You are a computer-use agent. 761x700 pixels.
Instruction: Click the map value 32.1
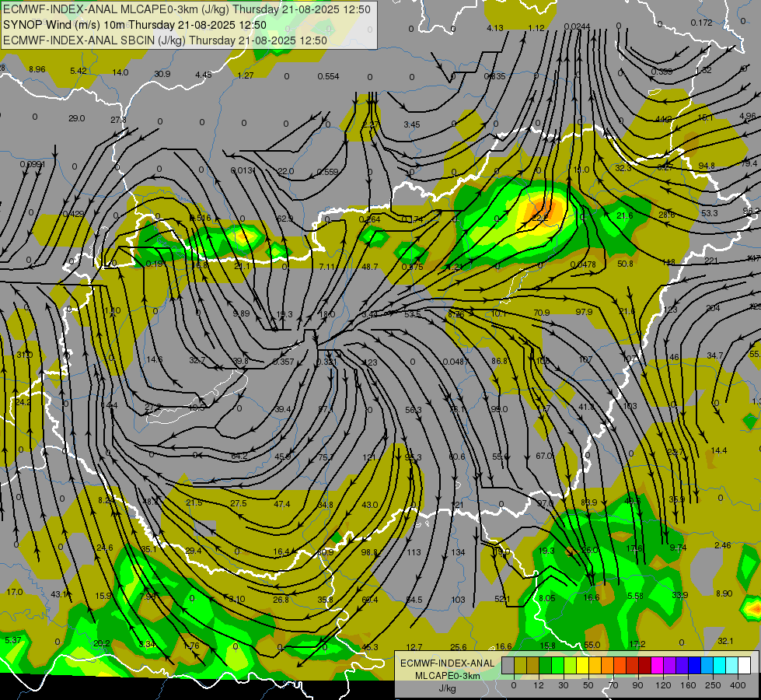point(725,641)
